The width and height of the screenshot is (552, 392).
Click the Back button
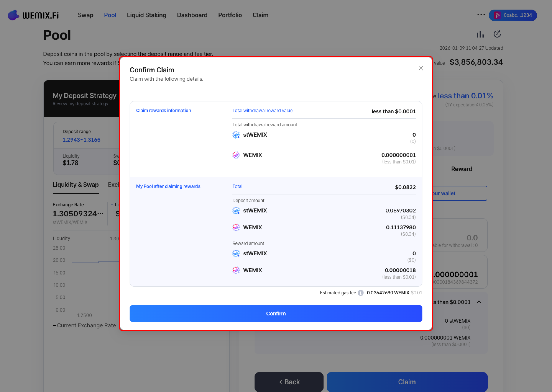(289, 382)
